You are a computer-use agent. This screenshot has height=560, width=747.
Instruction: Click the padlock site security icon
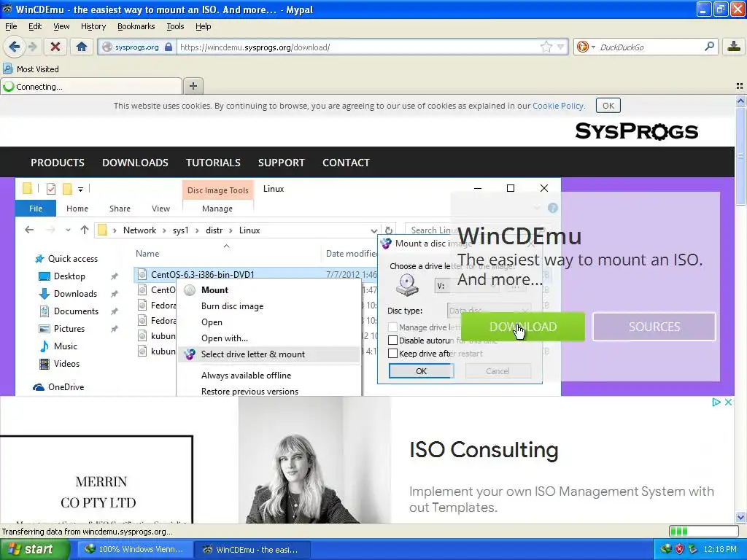pyautogui.click(x=169, y=47)
